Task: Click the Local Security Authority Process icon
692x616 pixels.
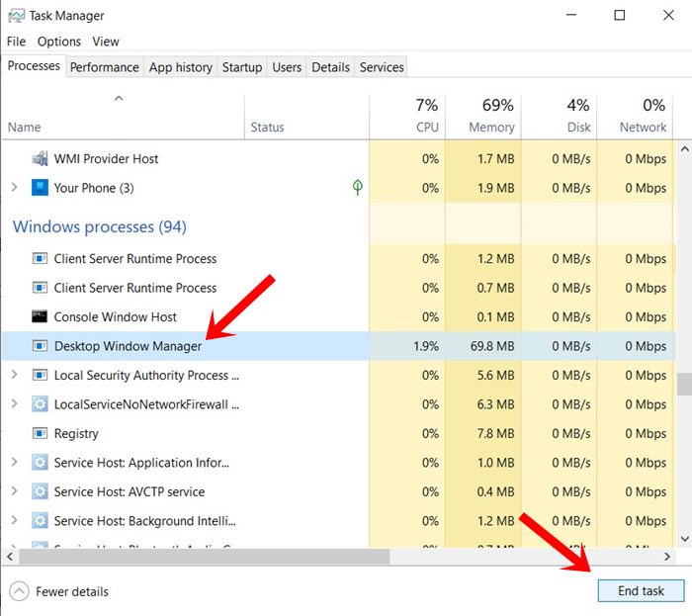Action: click(x=40, y=375)
